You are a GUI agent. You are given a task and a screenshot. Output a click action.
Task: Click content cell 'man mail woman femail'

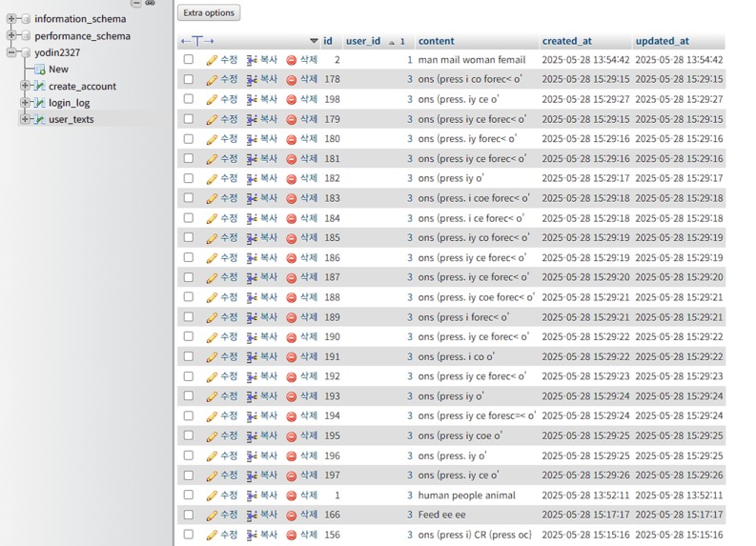472,60
